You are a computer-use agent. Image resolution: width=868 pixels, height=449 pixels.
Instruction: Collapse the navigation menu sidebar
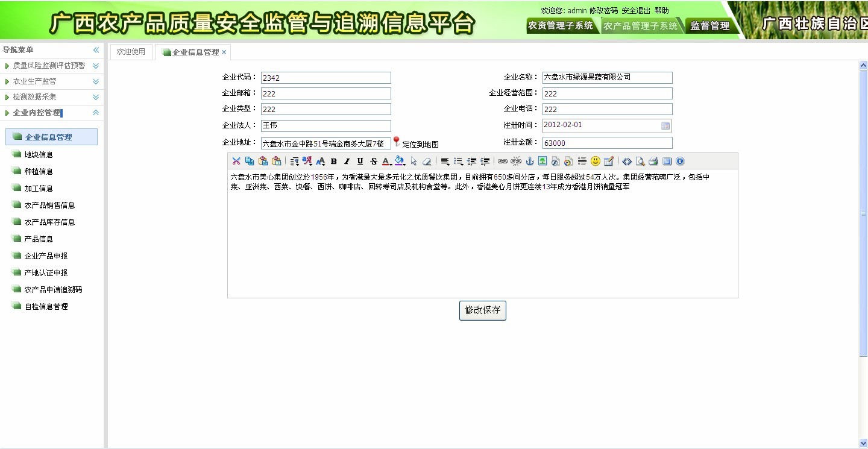click(96, 50)
